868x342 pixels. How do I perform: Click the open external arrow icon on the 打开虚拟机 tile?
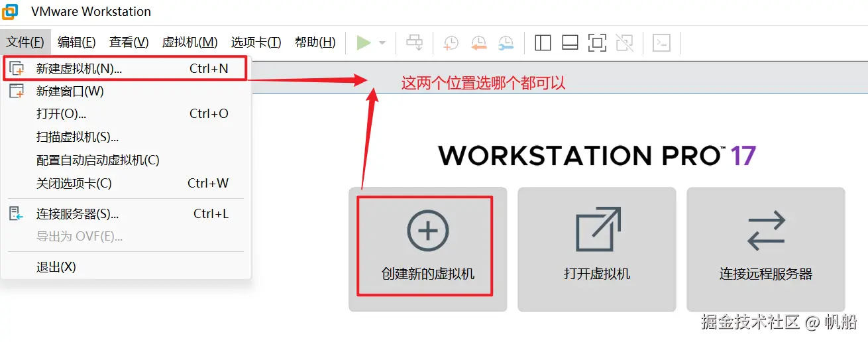(598, 229)
